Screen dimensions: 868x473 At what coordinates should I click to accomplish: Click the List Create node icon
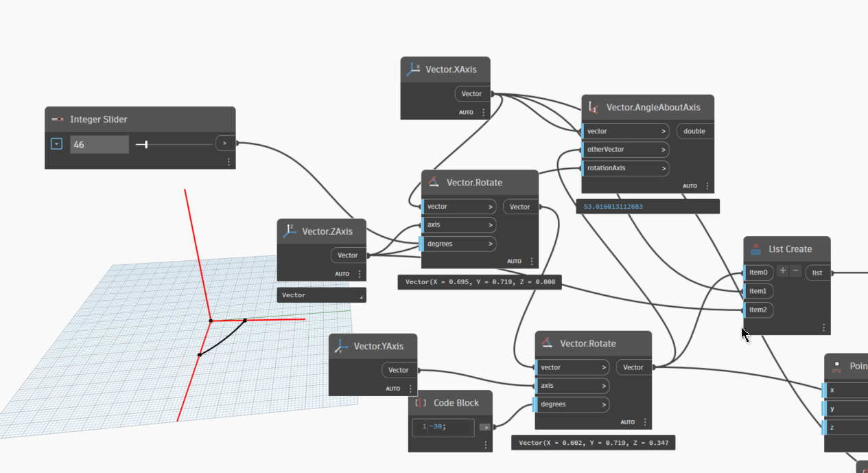(x=756, y=249)
